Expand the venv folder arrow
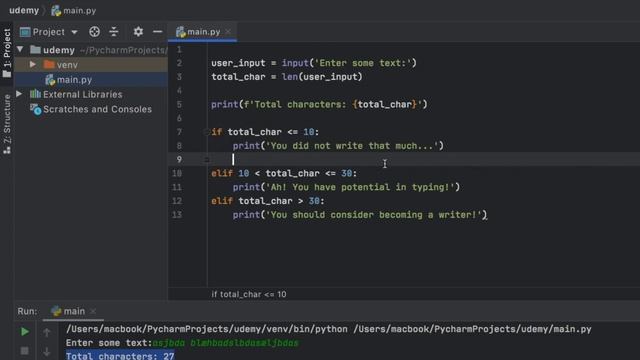This screenshot has width=640, height=360. coord(33,64)
